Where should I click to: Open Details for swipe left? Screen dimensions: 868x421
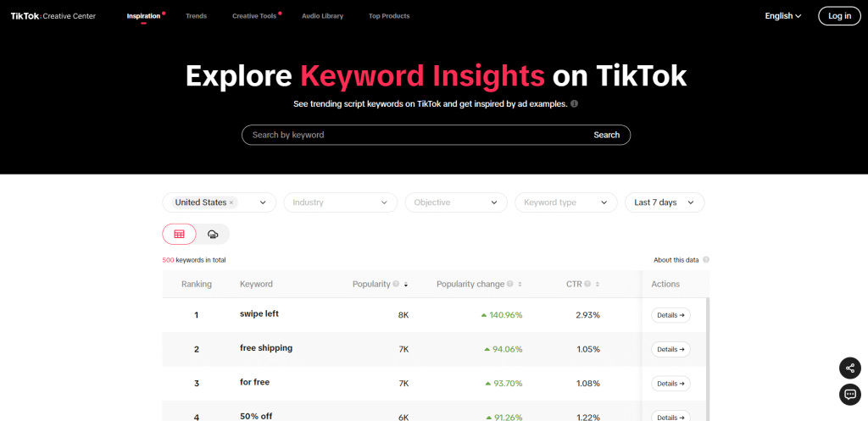[x=670, y=315]
